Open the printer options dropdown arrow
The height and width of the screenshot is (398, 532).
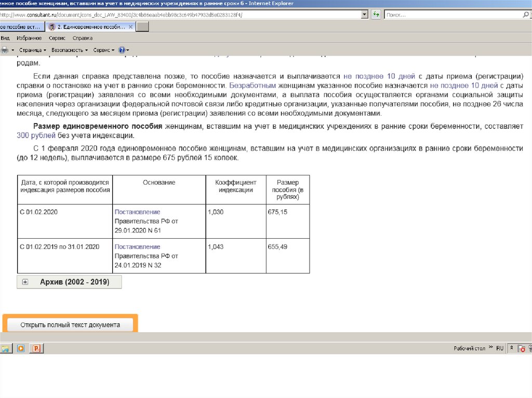[13, 50]
